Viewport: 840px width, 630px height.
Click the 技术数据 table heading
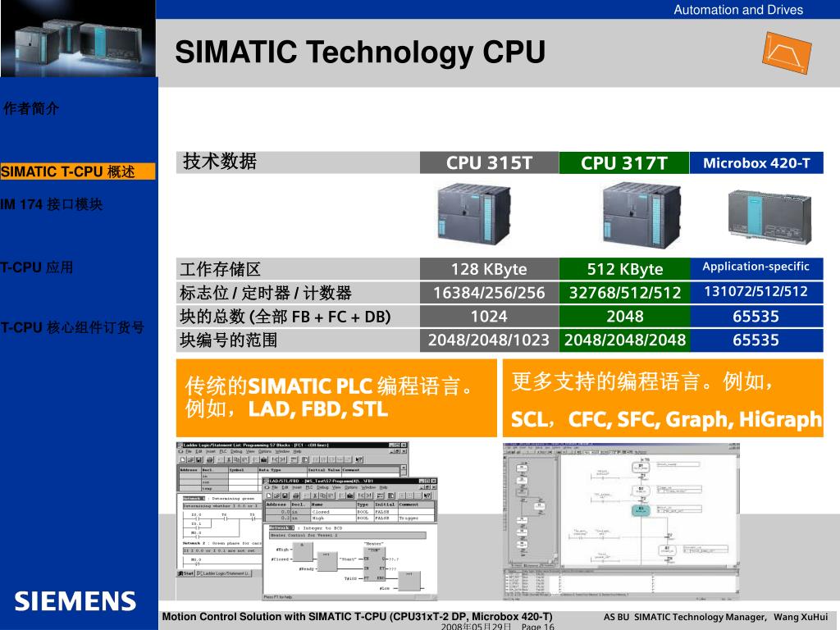(220, 162)
